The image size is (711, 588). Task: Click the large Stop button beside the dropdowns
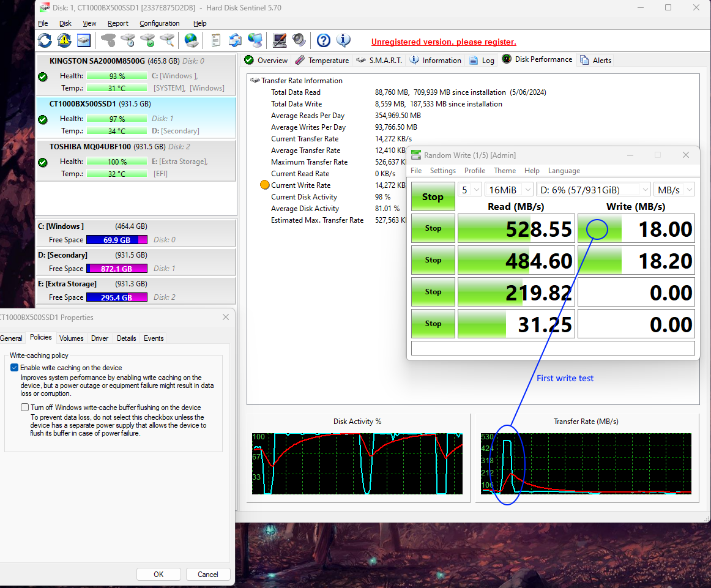coord(433,196)
